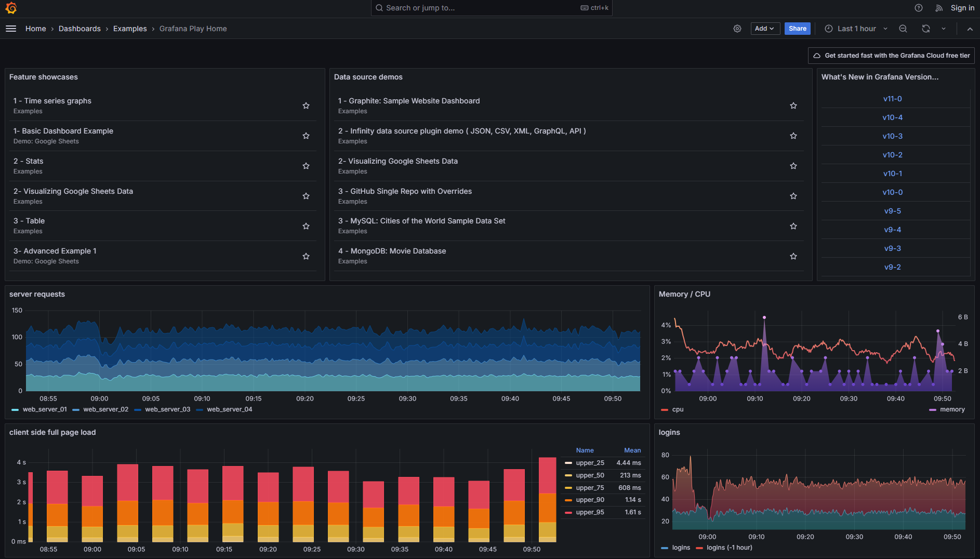
Task: Star the MongoDB Movie Database dashboard
Action: pos(793,256)
